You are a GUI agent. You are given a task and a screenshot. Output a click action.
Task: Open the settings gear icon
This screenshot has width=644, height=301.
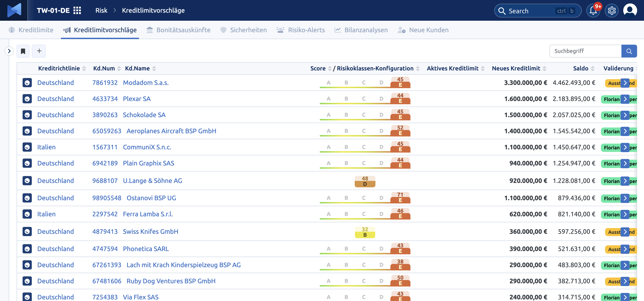pyautogui.click(x=612, y=11)
